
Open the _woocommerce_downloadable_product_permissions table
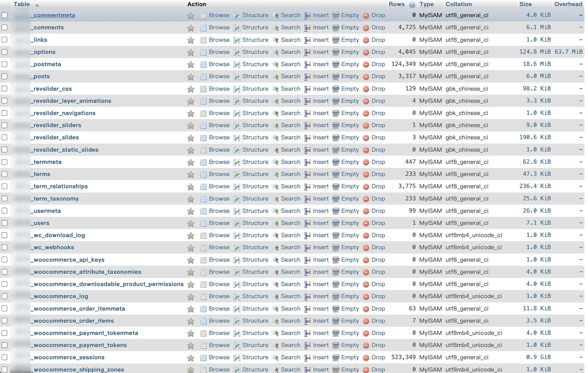tap(107, 284)
